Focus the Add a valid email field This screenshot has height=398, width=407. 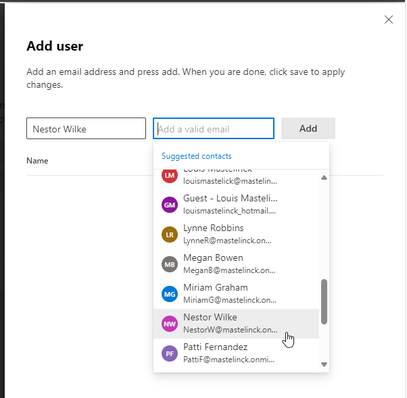point(214,128)
